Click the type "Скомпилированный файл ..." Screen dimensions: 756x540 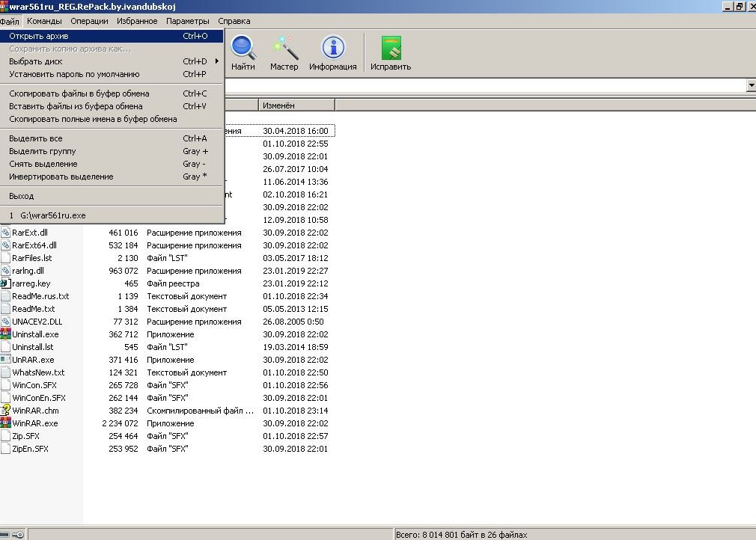tap(200, 411)
